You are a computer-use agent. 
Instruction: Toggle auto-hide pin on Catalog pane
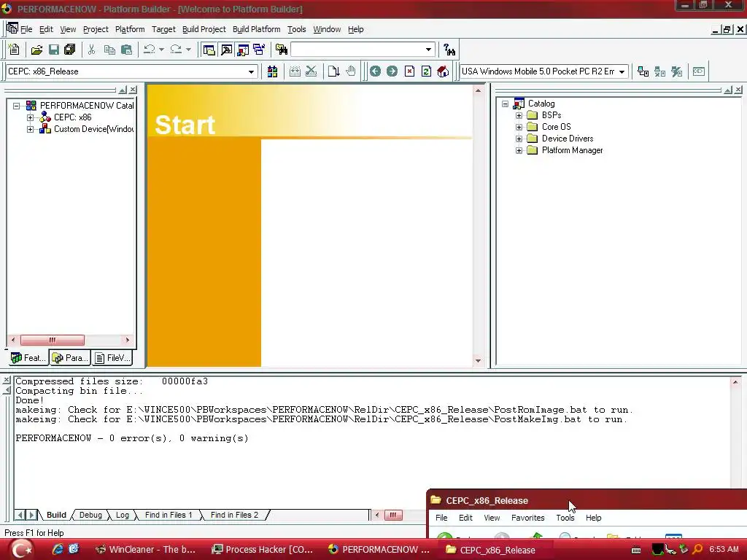(x=728, y=90)
